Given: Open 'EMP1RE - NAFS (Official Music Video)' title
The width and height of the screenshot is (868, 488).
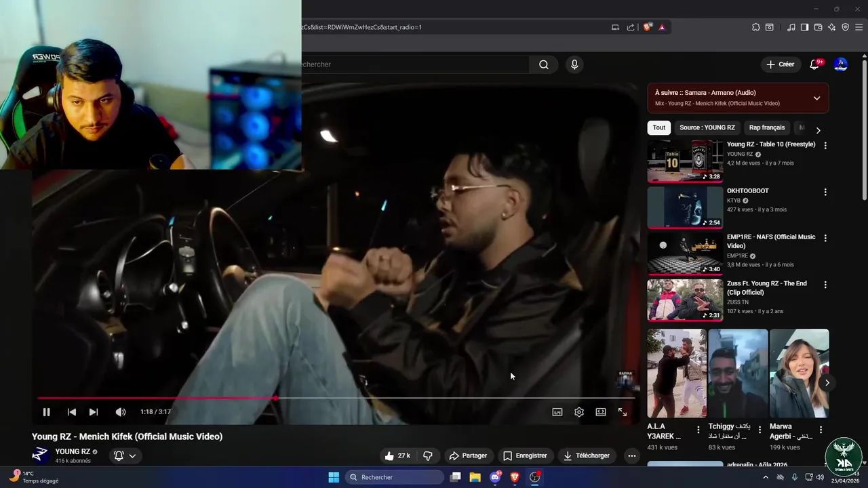Looking at the screenshot, I should (x=771, y=241).
